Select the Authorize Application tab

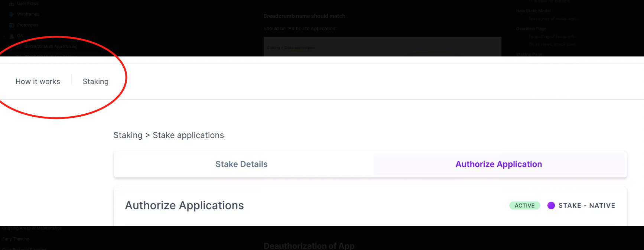[x=499, y=164]
